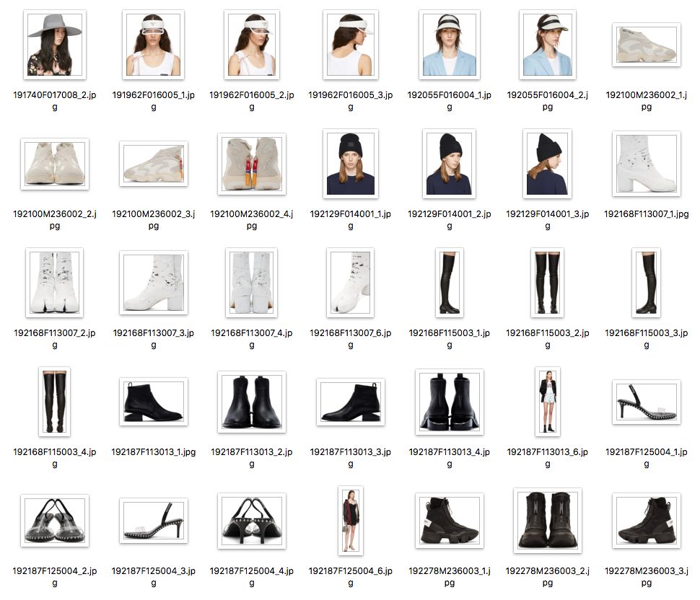Click the filename 192168F113007_1.jpg
This screenshot has height=600, width=700.
click(646, 213)
